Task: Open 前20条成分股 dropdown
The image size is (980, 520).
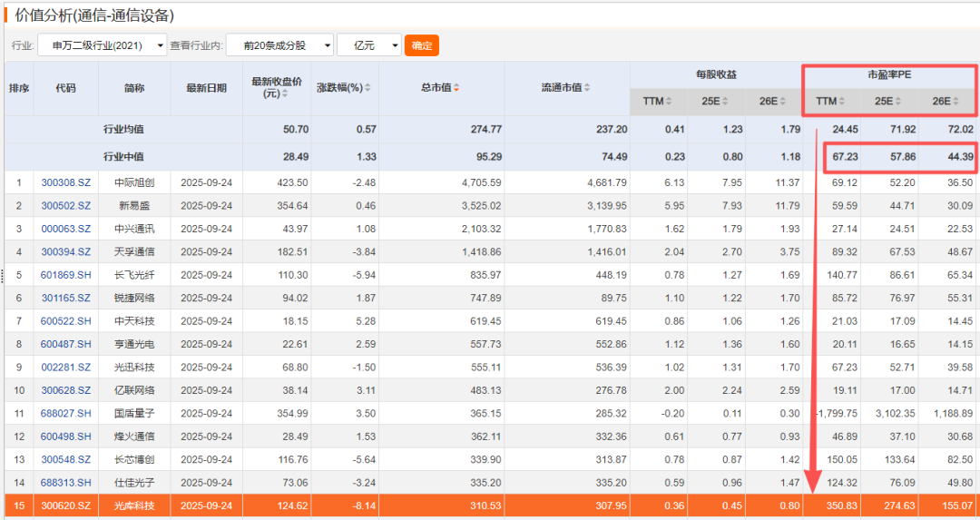Action: [x=279, y=45]
